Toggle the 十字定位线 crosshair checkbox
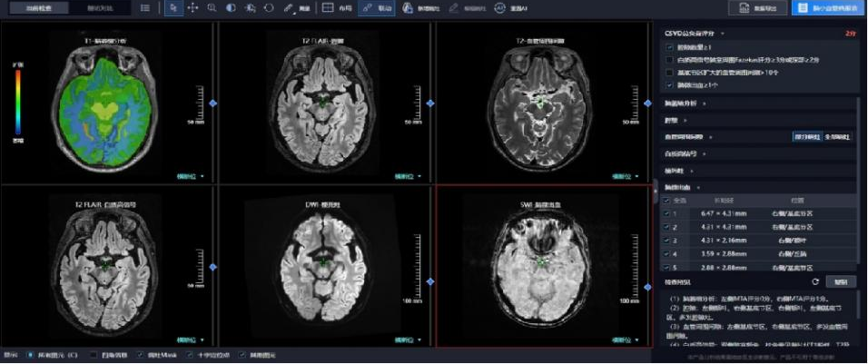This screenshot has width=868, height=364. (191, 355)
